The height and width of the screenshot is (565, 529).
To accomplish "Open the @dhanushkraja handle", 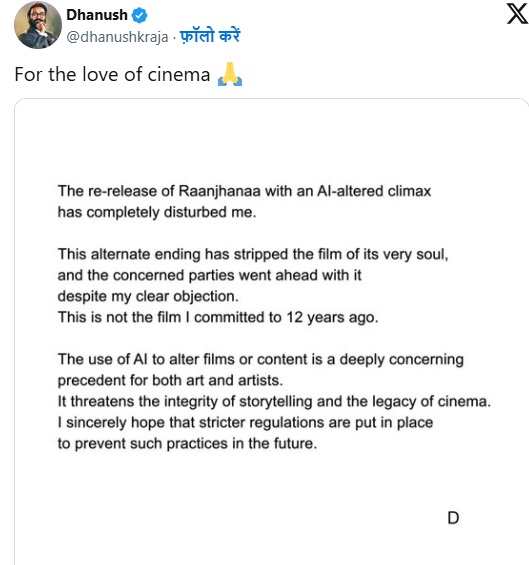I will [x=117, y=37].
